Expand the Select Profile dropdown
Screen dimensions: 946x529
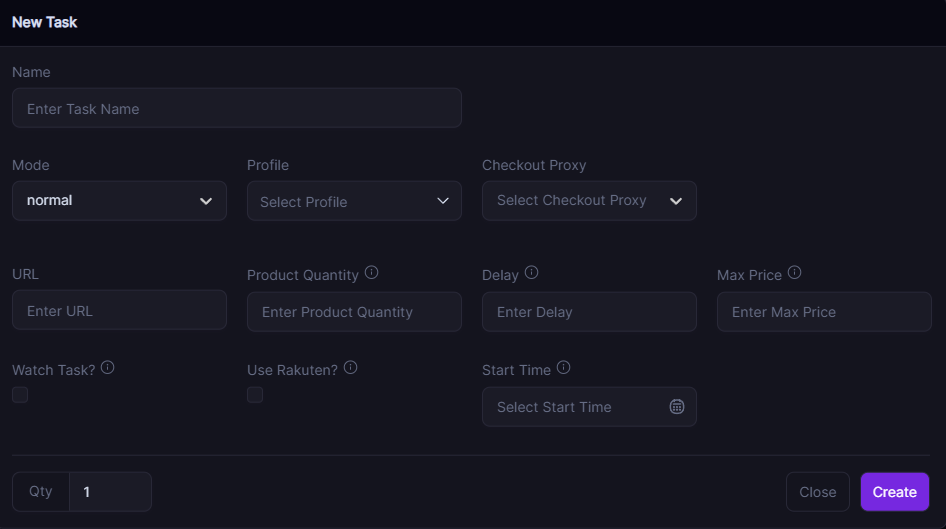[354, 201]
